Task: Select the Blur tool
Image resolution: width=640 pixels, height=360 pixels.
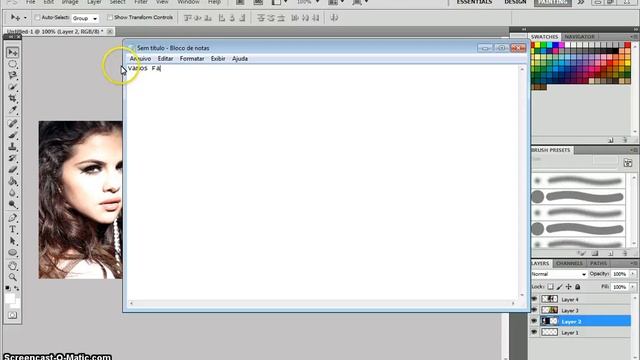Action: (x=13, y=193)
